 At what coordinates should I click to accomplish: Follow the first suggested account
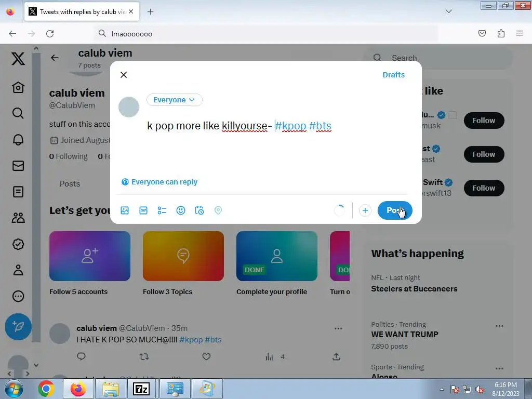(484, 121)
